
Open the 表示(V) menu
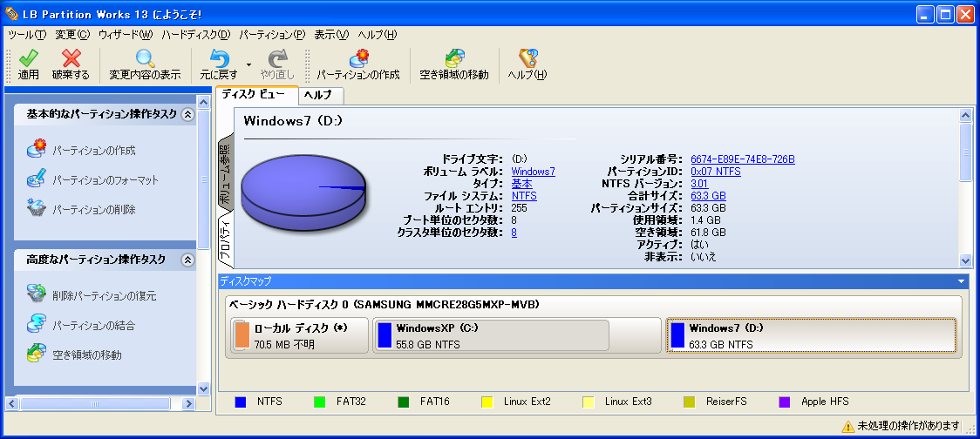pyautogui.click(x=331, y=34)
